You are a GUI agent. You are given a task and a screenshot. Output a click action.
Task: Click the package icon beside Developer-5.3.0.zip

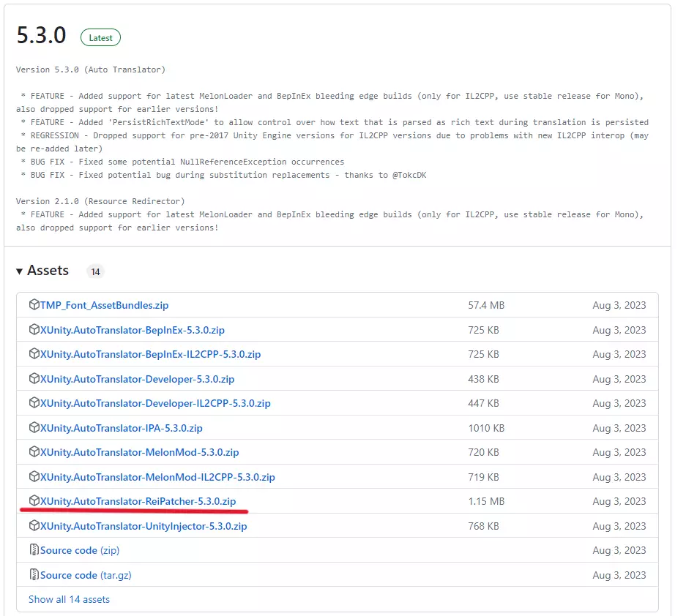tap(34, 378)
